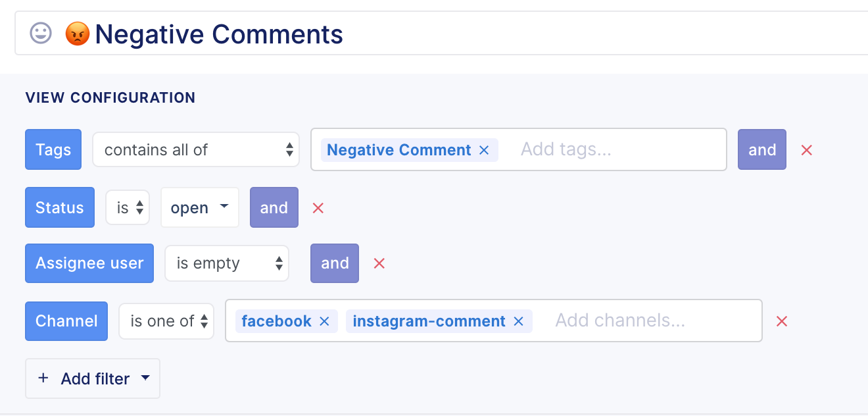Viewport: 868px width, 416px height.
Task: Click the Tags filter field button
Action: pos(53,149)
